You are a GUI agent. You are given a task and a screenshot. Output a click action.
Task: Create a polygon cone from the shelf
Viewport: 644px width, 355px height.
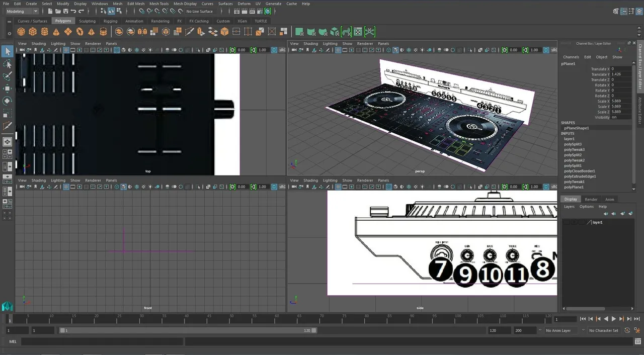56,32
